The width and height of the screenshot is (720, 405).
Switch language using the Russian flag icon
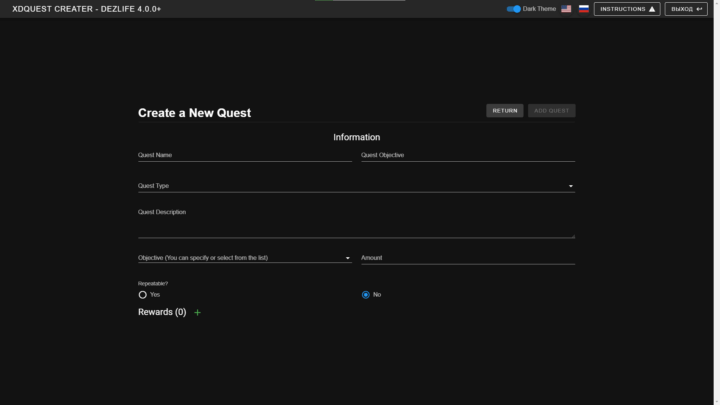click(583, 9)
